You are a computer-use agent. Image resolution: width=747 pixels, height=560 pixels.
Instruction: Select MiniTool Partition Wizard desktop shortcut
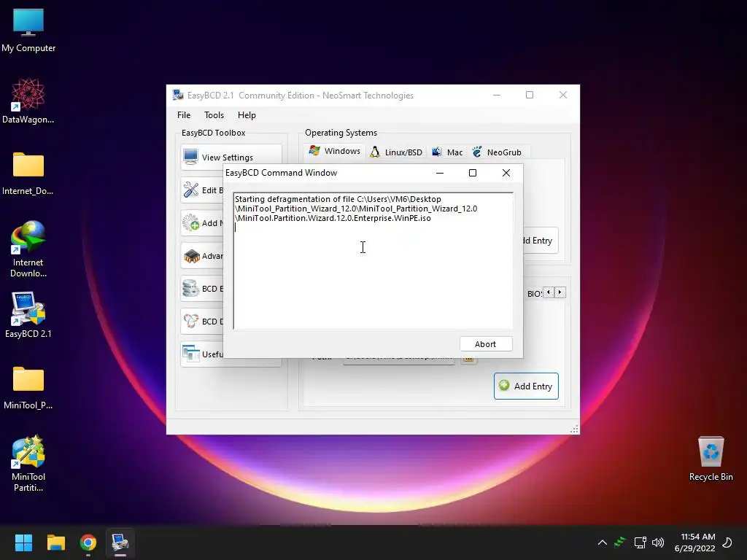(x=28, y=463)
